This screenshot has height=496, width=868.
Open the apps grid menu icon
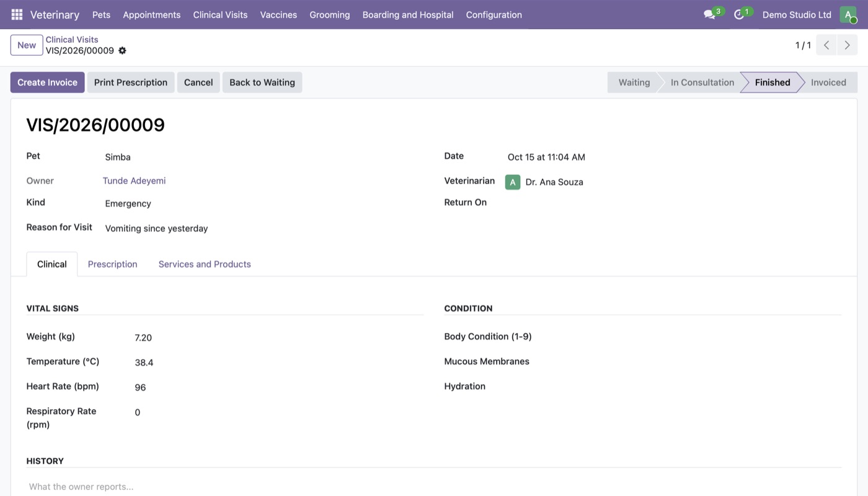pos(17,14)
